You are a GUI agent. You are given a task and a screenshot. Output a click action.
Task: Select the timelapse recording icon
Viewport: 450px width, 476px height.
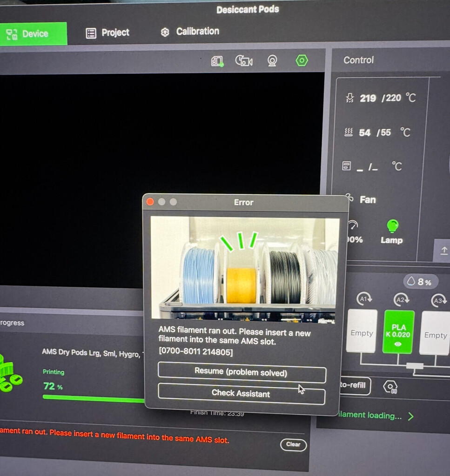pyautogui.click(x=244, y=60)
